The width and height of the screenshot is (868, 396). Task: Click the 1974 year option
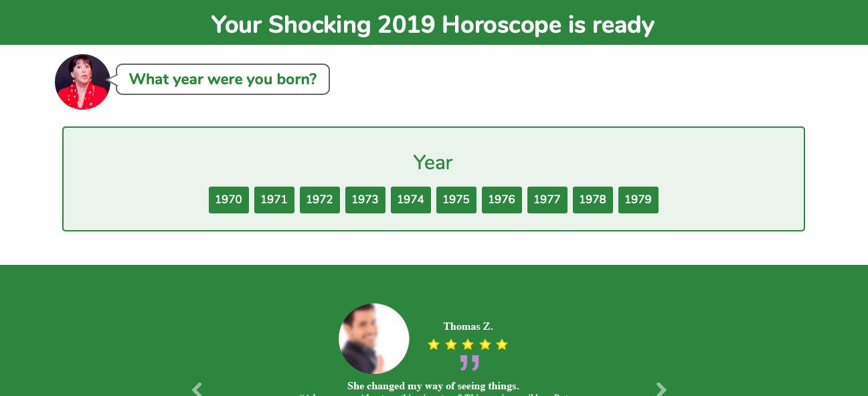(x=411, y=200)
